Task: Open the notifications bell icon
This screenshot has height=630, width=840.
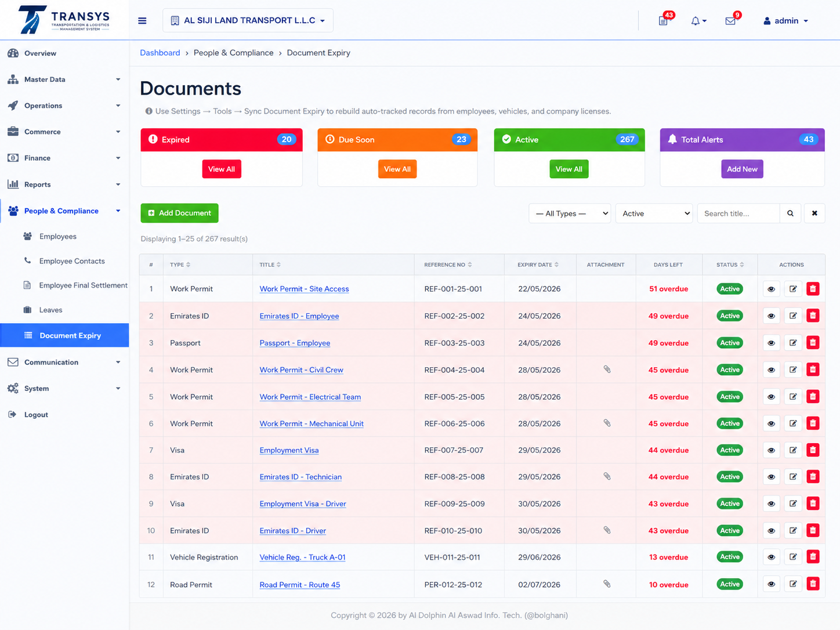Action: point(698,21)
